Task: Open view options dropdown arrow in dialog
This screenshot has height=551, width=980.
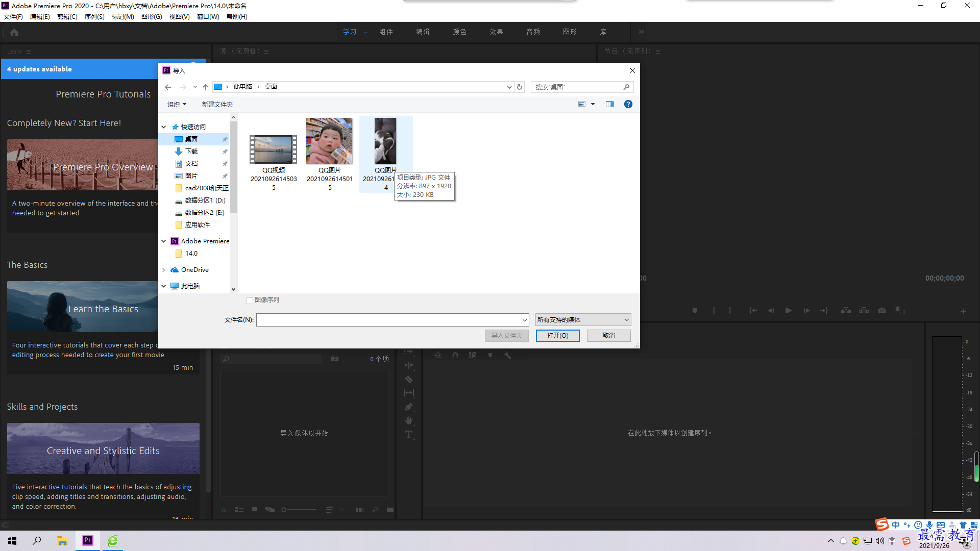Action: (x=593, y=104)
